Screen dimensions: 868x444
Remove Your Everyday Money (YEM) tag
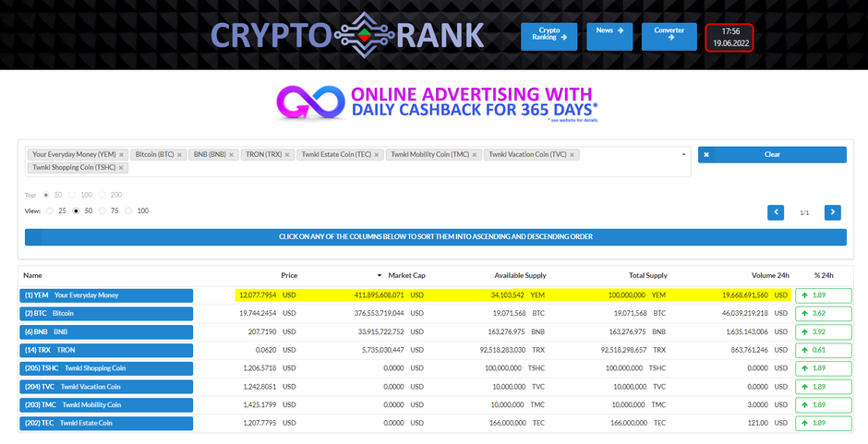coord(121,155)
